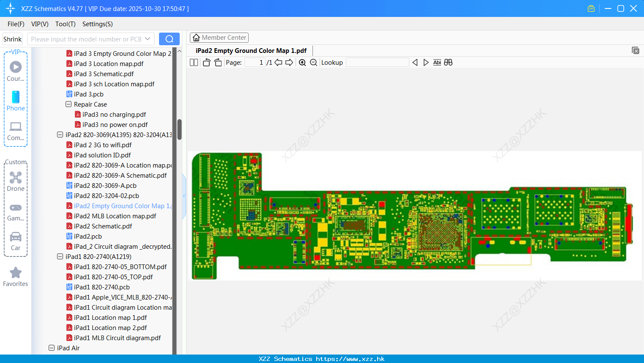Open the Tool(T) menu
Screen dimensions: 644x363
tap(66, 24)
